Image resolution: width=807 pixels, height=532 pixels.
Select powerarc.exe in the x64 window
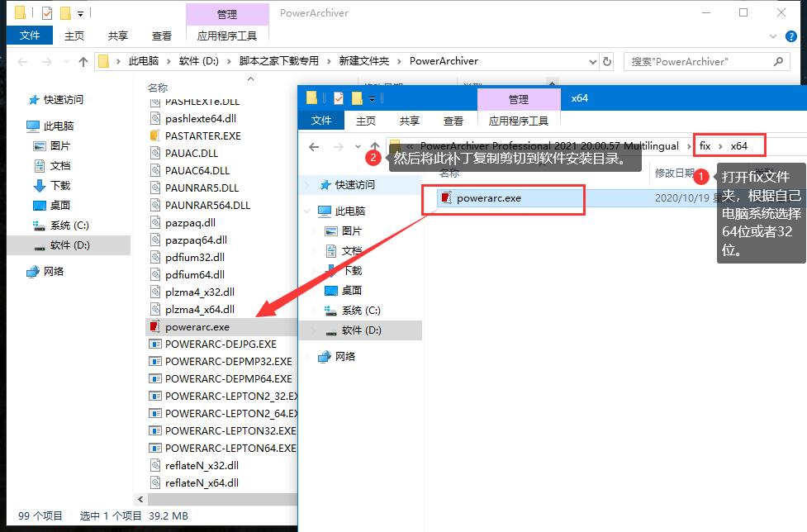(488, 198)
